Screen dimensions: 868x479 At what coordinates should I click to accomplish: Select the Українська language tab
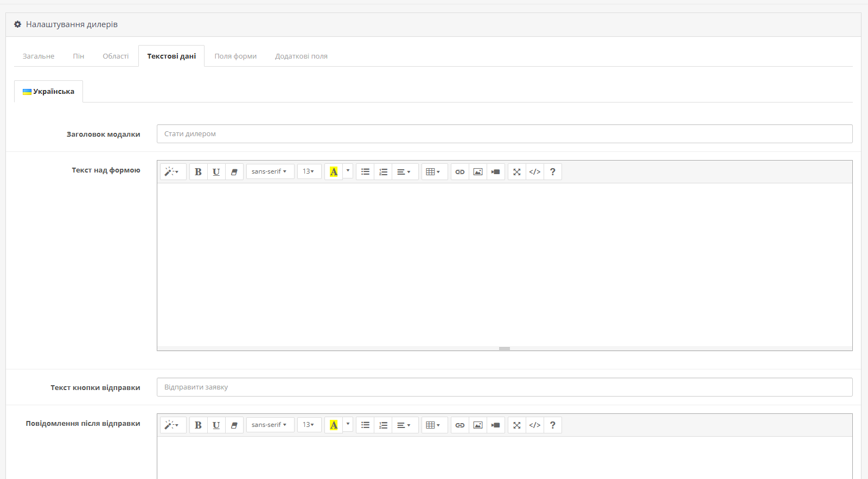click(48, 92)
